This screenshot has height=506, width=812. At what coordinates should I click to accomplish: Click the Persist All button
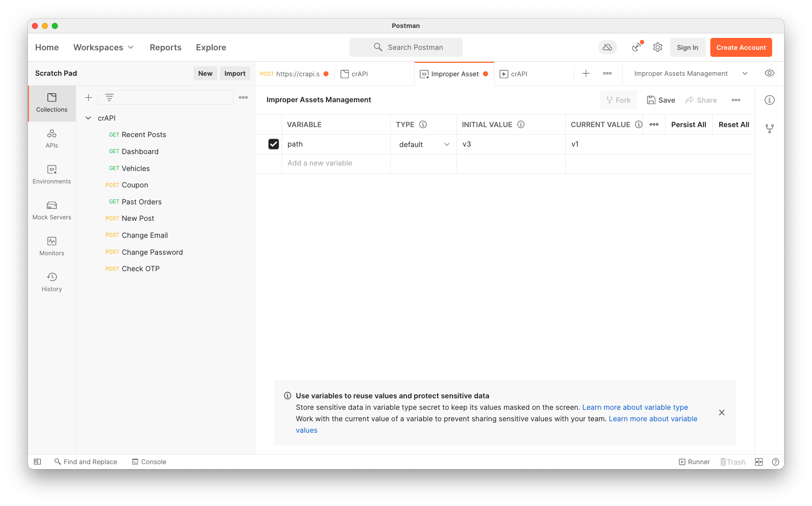tap(688, 125)
